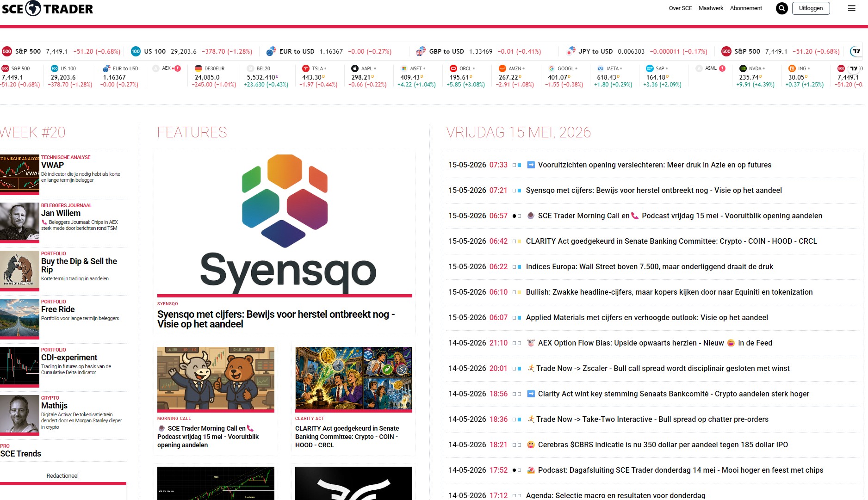The height and width of the screenshot is (500, 868).
Task: Click the Oracle logo beside ORCL
Action: coord(453,68)
